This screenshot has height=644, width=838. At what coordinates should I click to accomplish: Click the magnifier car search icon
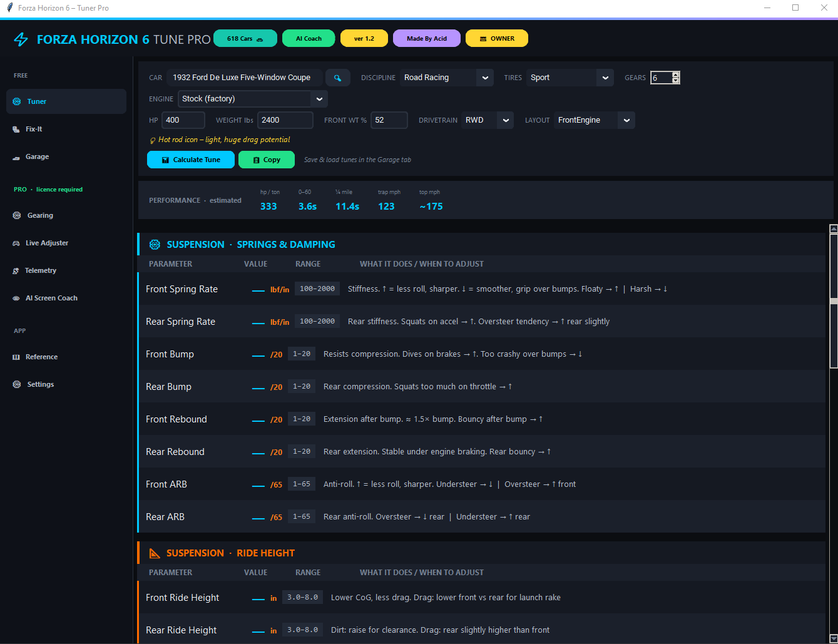(x=338, y=78)
